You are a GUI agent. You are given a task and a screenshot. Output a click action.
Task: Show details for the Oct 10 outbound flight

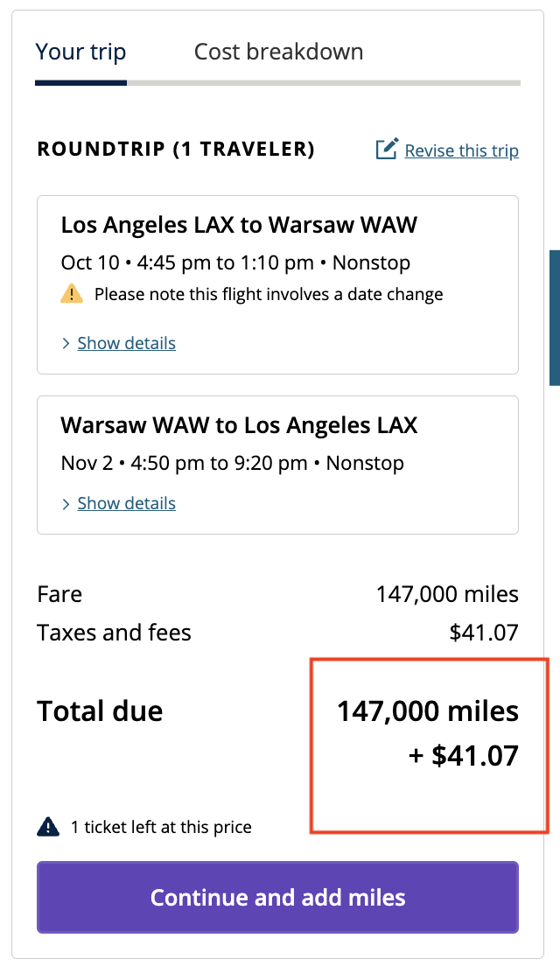coord(126,343)
